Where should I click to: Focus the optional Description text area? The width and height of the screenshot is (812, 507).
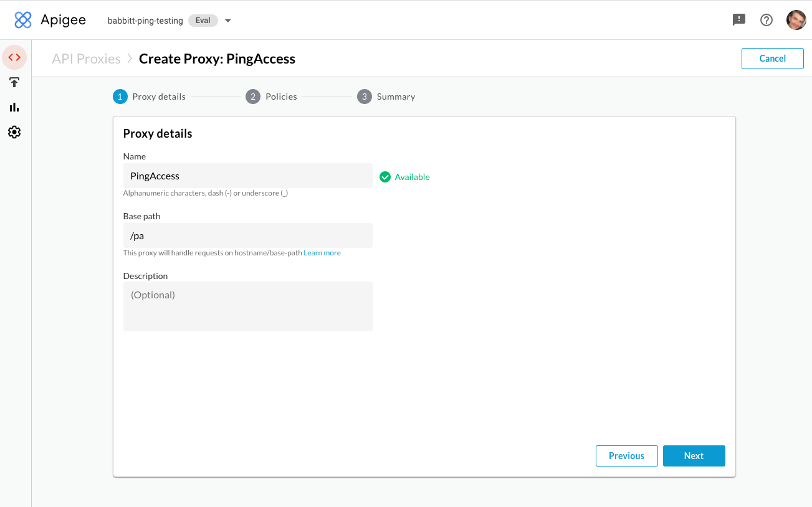click(247, 305)
